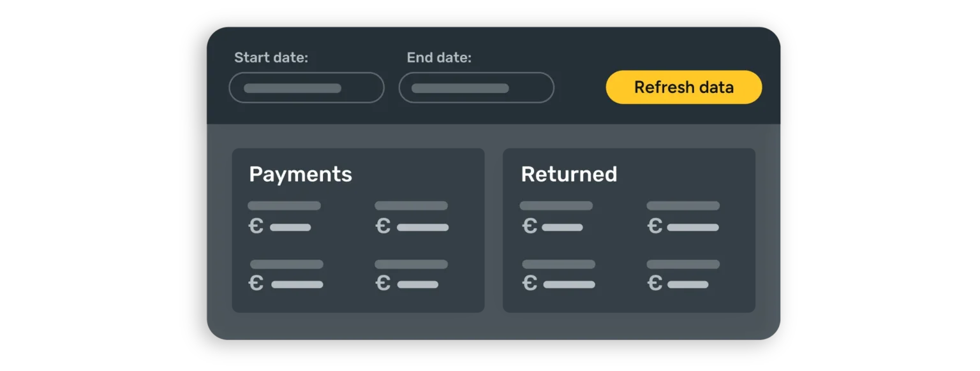Screen dimensions: 980x371
Task: Click the lower-left euro icon under Returned
Action: (530, 284)
